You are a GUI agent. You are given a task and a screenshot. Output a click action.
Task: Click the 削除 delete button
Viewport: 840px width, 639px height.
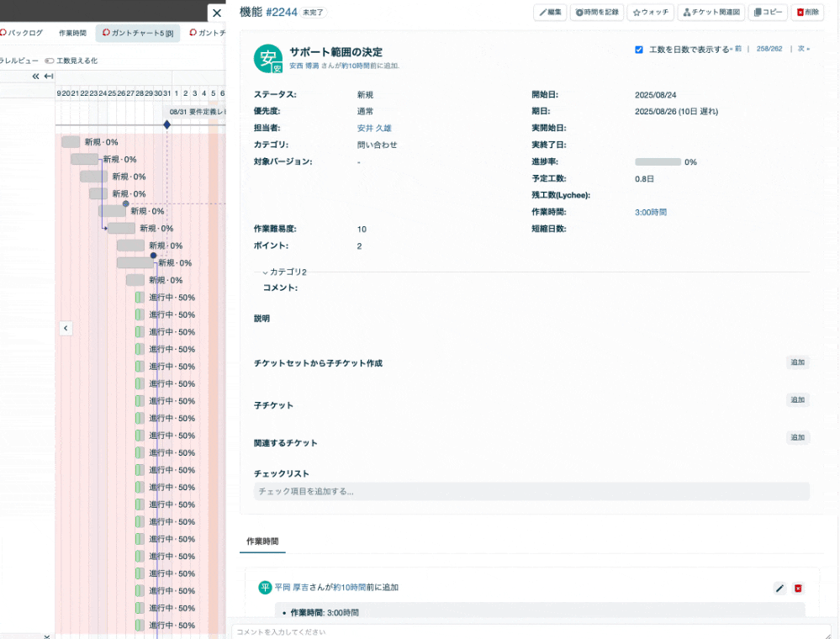click(807, 13)
